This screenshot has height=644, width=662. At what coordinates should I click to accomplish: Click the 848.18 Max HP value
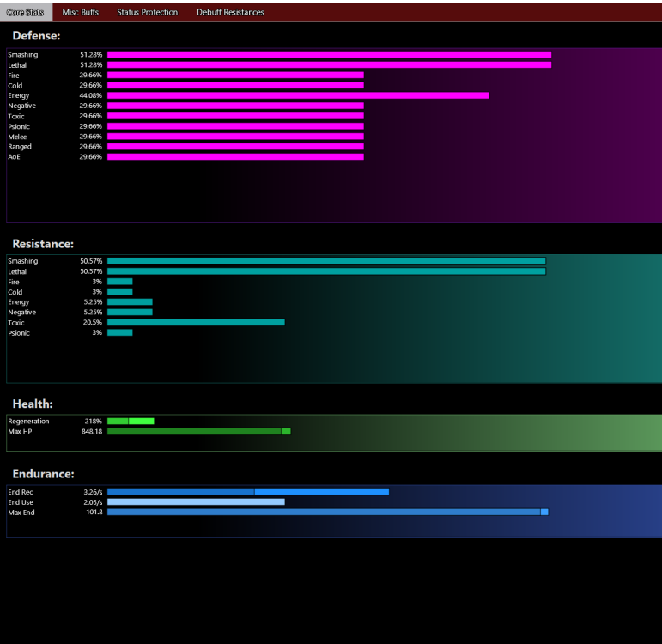pyautogui.click(x=91, y=432)
